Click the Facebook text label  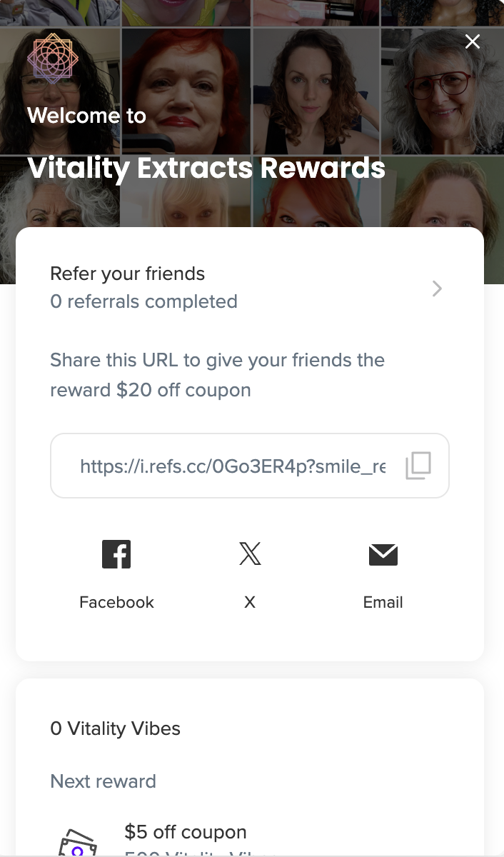116,602
